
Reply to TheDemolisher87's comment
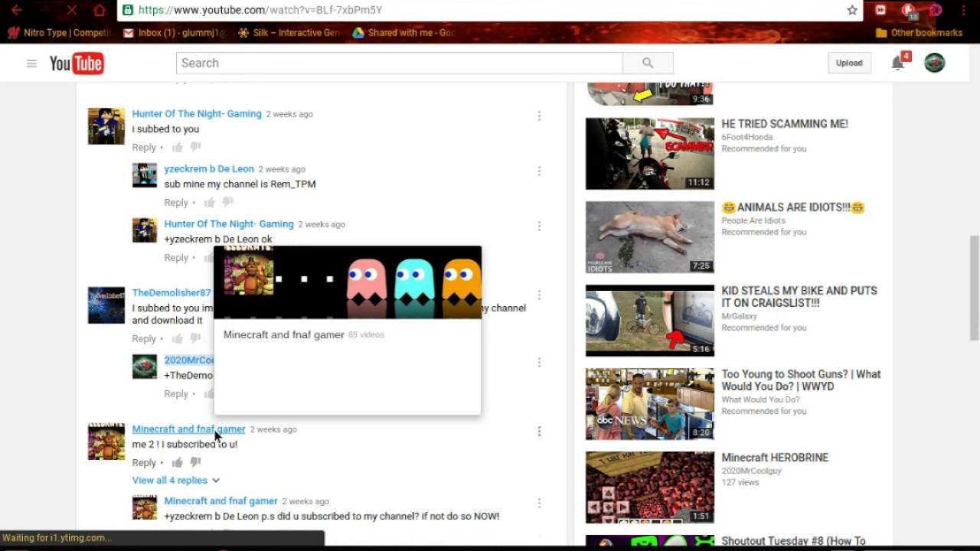pos(144,338)
